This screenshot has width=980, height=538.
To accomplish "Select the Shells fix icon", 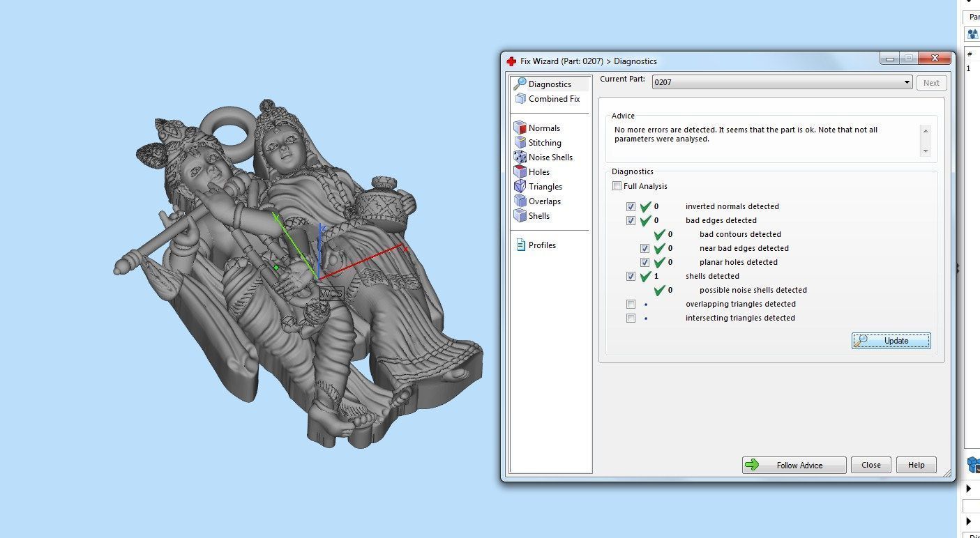I will click(x=520, y=216).
